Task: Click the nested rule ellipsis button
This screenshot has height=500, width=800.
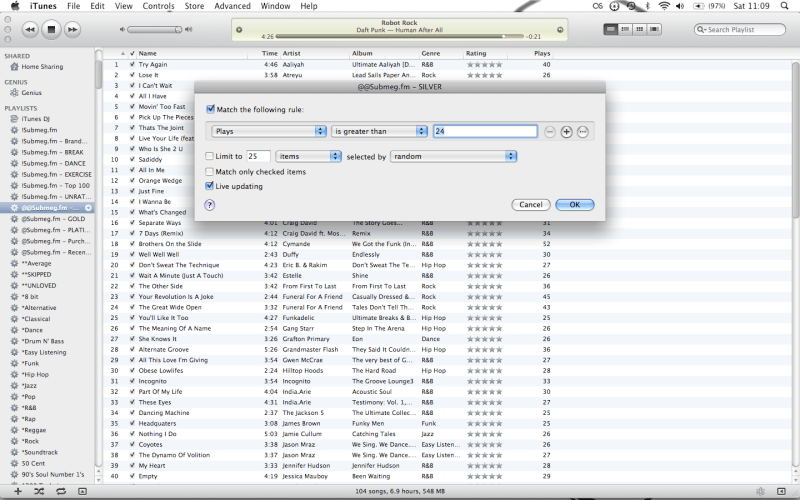Action: pos(583,132)
